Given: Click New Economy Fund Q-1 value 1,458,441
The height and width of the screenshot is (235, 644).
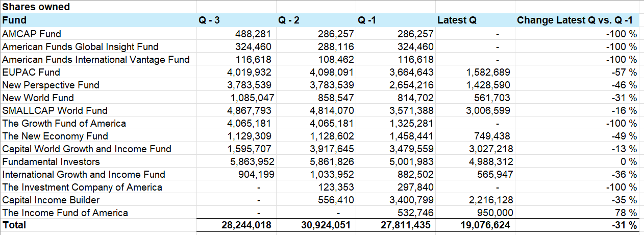Looking at the screenshot, I should point(411,136).
